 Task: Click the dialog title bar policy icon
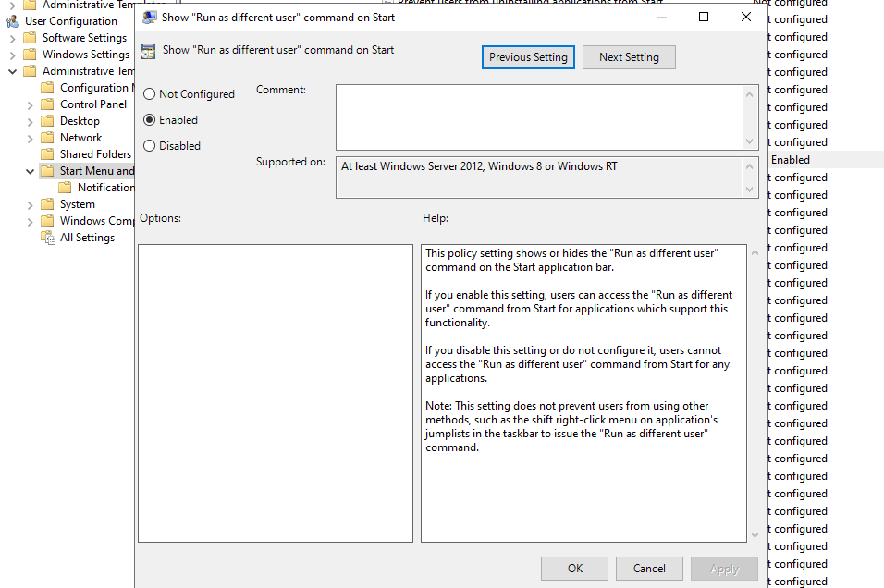(150, 18)
